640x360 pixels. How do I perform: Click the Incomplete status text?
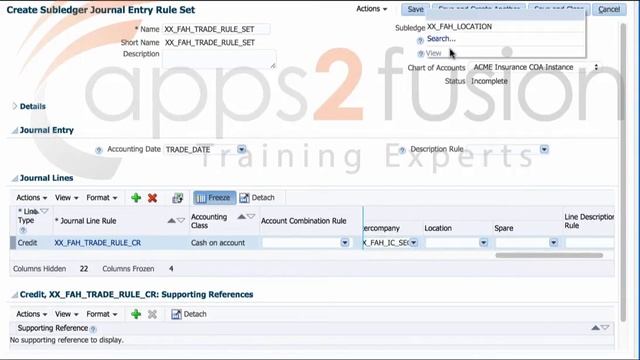(489, 81)
